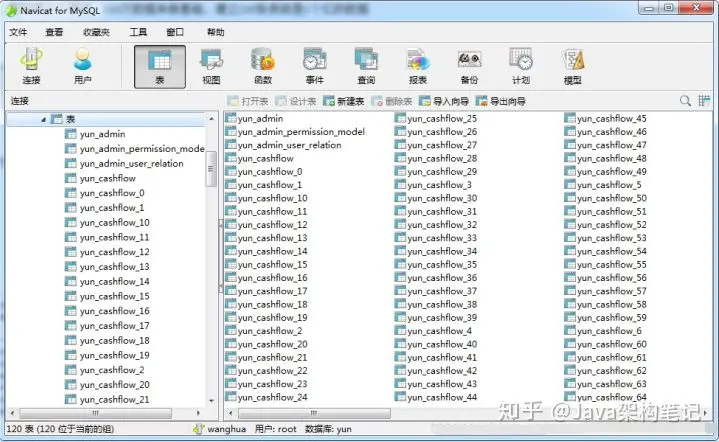This screenshot has width=719, height=442.
Task: Open the 用户 user manager
Action: click(83, 66)
